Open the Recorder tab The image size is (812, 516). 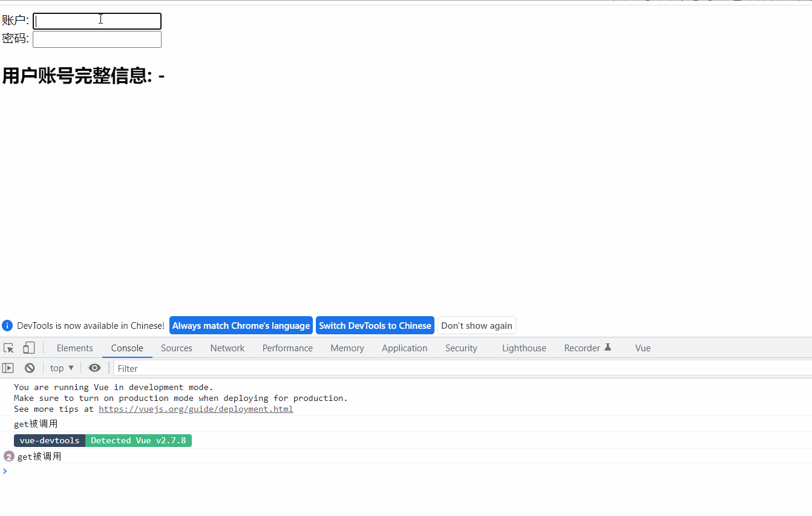coord(588,348)
